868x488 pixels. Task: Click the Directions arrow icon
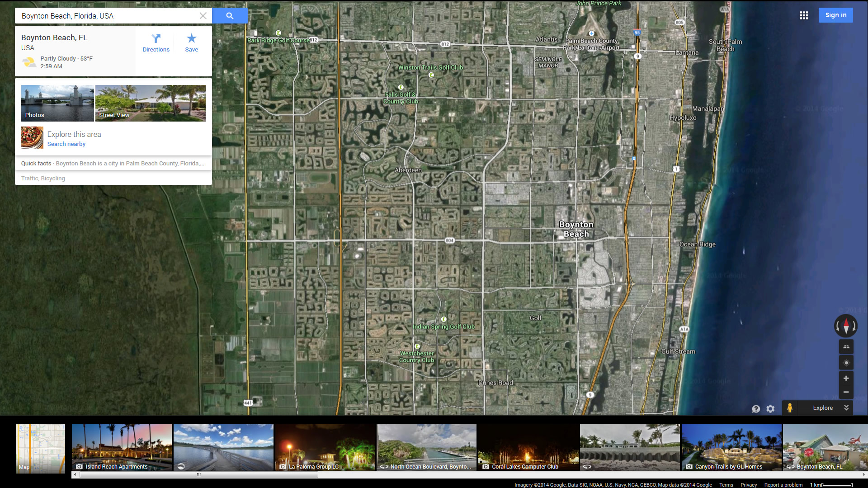[156, 38]
